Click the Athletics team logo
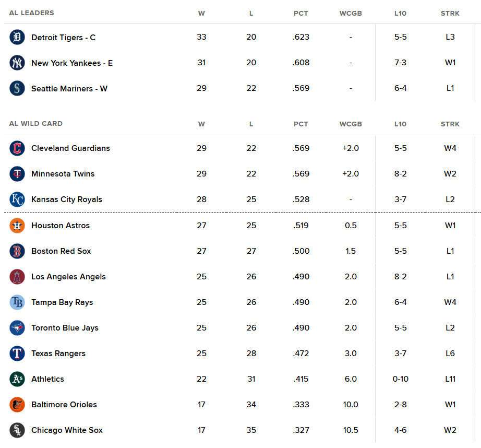 [17, 379]
